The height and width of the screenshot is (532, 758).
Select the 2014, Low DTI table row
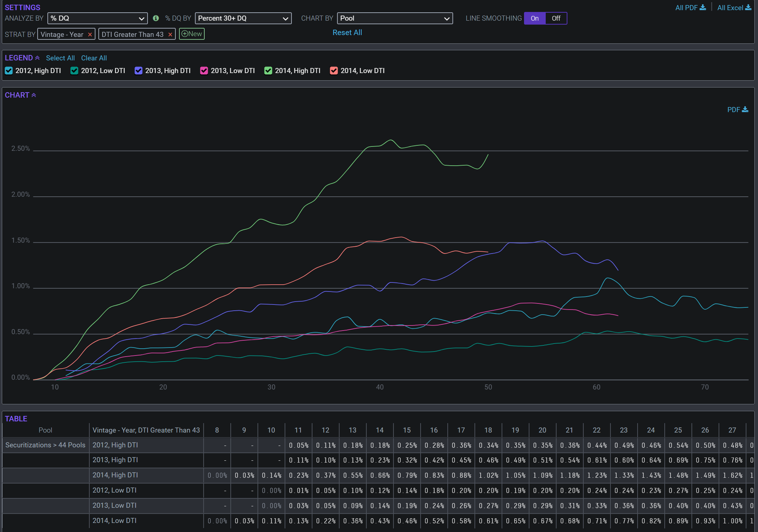pyautogui.click(x=114, y=520)
